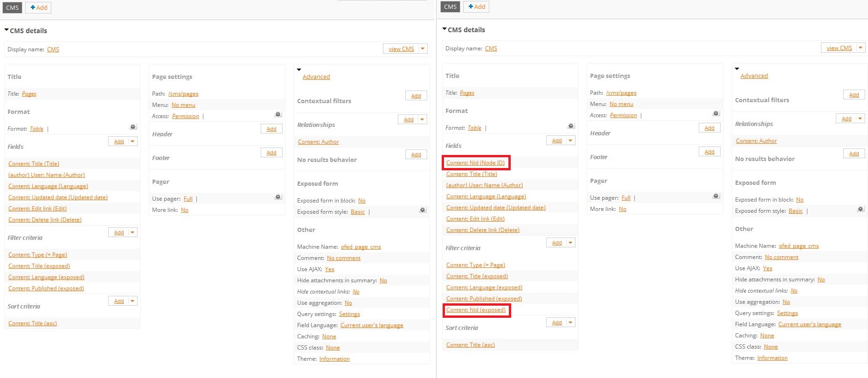Click Current user's language link, right panel
868x378 pixels.
[x=810, y=324]
